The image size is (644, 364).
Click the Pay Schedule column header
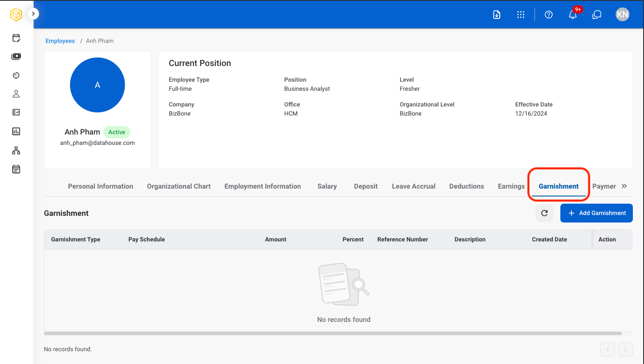[x=147, y=239]
